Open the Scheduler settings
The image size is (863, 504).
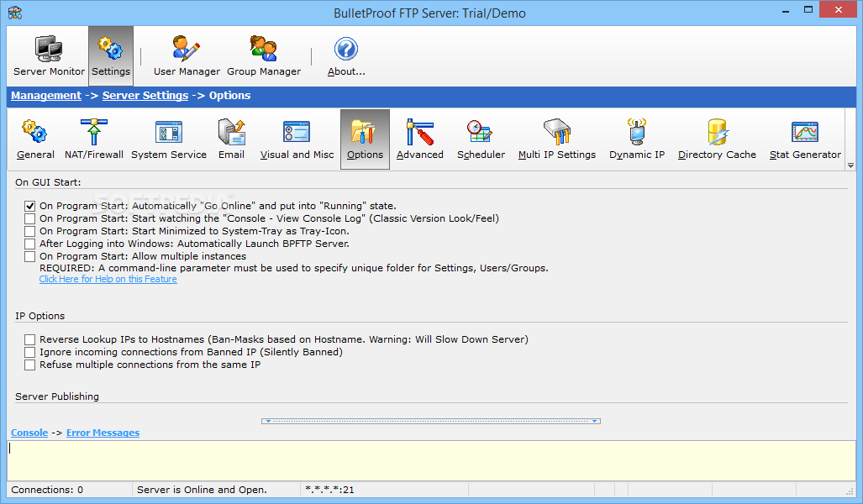click(481, 139)
